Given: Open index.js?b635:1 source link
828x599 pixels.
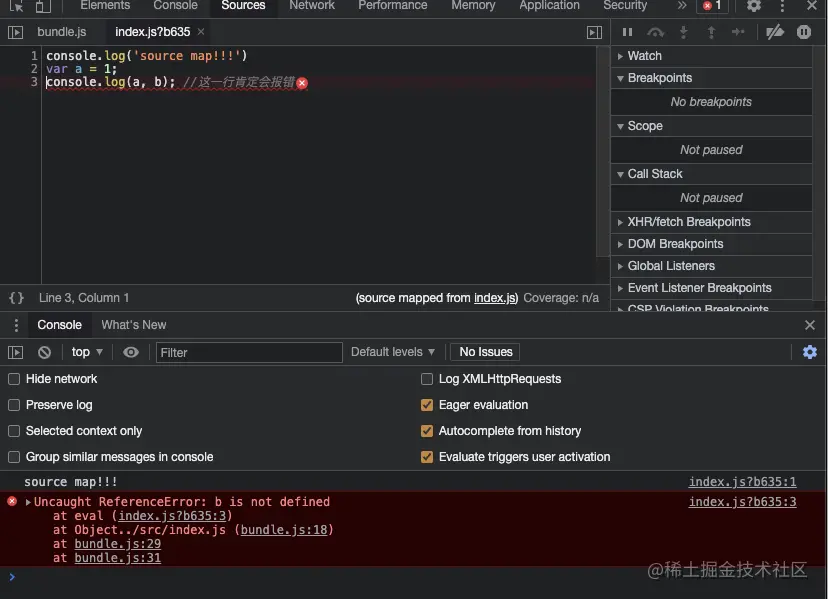Looking at the screenshot, I should point(742,482).
